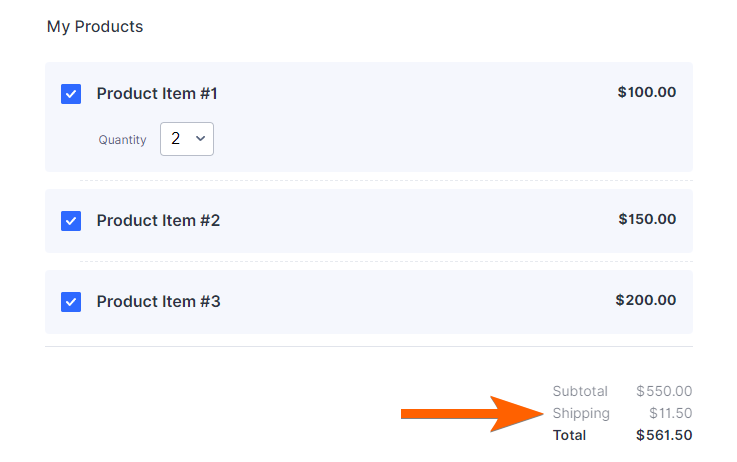Screen dimensions: 737x462
Task: Click the $11.50 shipping amount
Action: pyautogui.click(x=670, y=414)
